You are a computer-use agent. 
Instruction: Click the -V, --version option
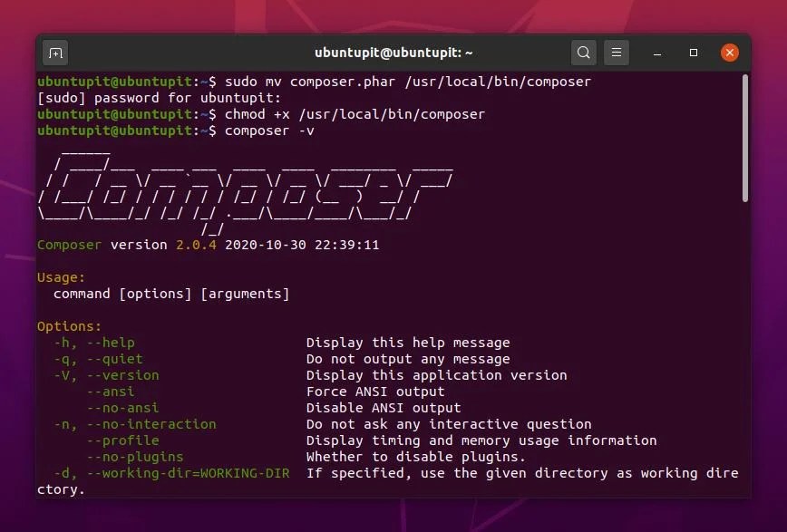click(x=106, y=375)
